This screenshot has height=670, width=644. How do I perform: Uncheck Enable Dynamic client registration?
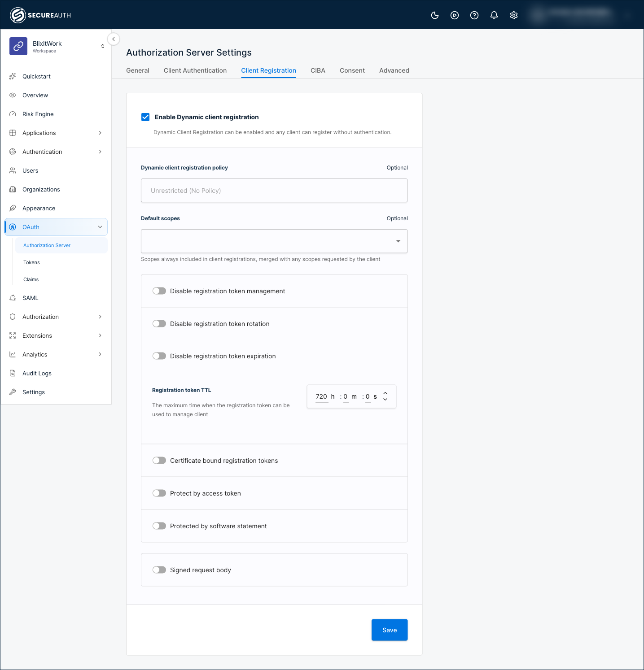coord(145,117)
